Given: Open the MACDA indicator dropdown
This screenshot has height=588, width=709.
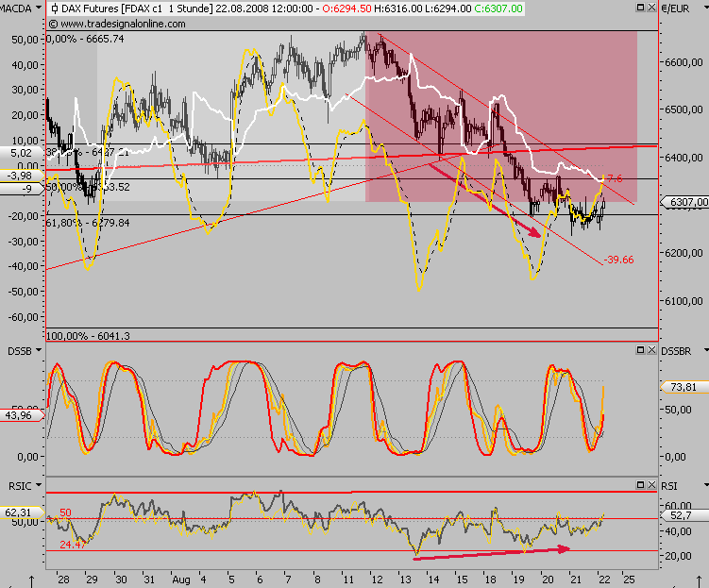Looking at the screenshot, I should [39, 8].
